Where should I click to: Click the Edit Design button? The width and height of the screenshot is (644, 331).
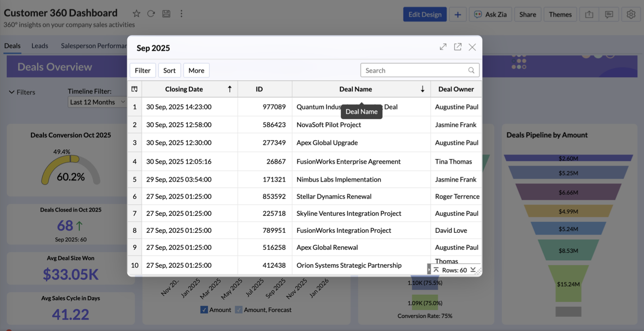tap(424, 14)
